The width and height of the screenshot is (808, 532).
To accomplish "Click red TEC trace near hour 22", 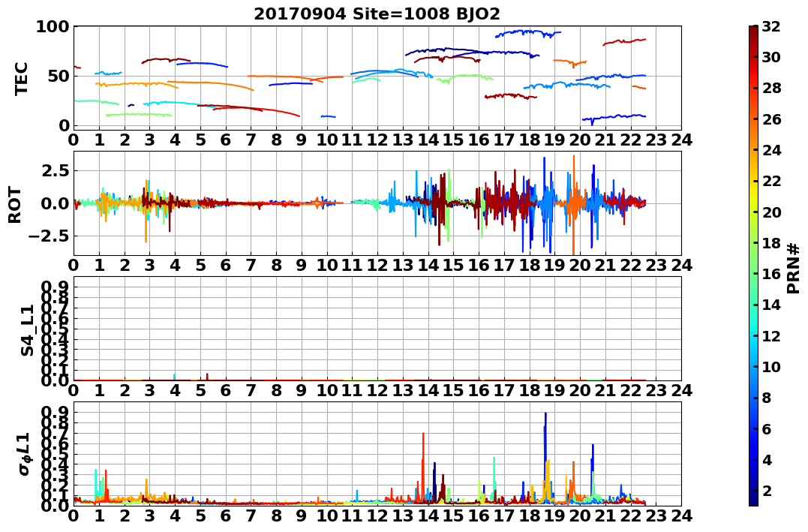I will click(x=624, y=41).
